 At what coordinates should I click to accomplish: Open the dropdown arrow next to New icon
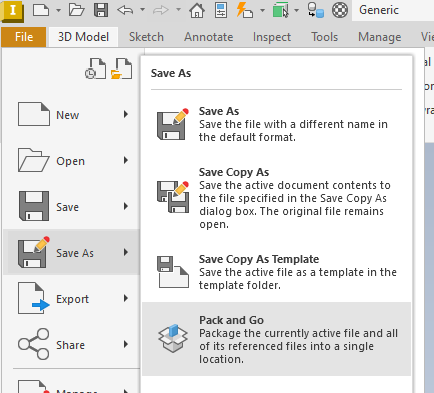click(x=58, y=10)
